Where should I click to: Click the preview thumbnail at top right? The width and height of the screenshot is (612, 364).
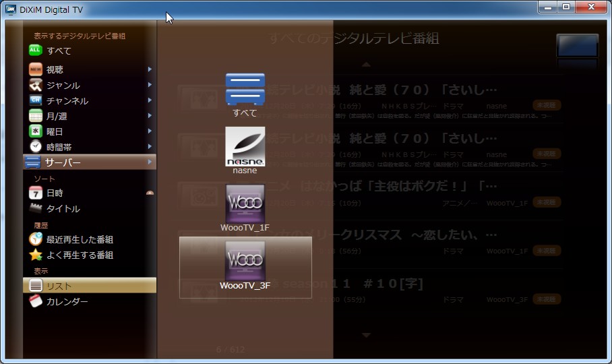pos(577,46)
